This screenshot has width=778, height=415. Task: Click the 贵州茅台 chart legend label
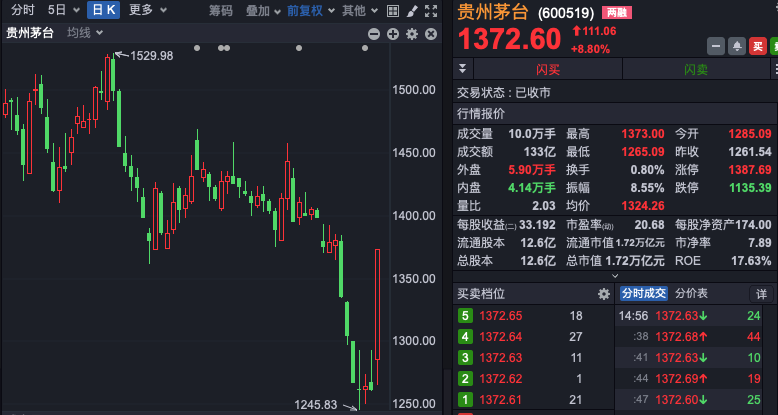(29, 33)
